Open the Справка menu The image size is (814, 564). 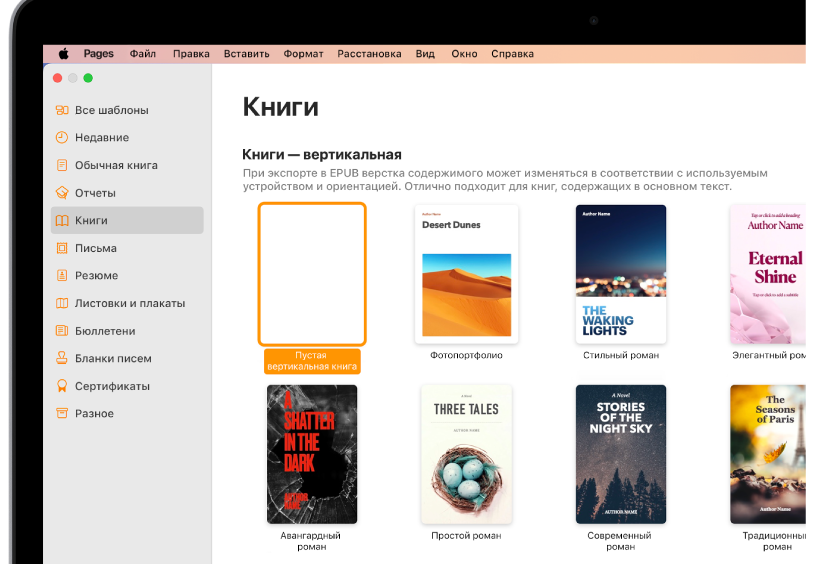(512, 54)
